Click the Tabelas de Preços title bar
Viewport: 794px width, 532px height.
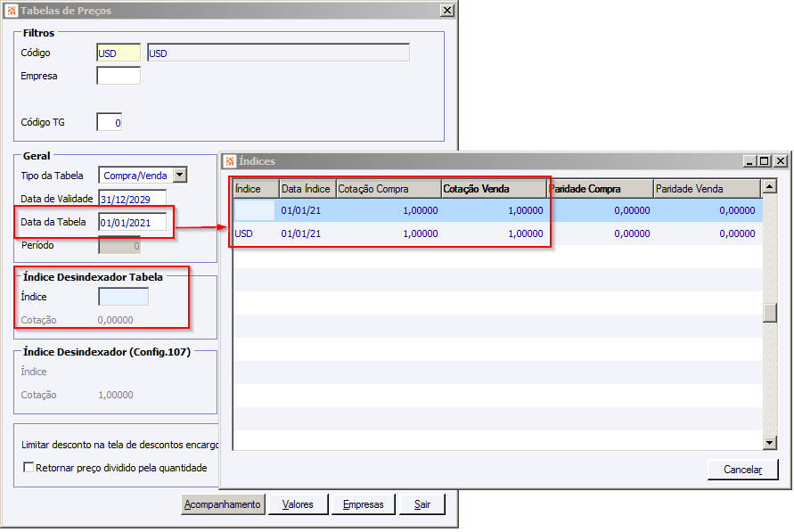pos(228,11)
